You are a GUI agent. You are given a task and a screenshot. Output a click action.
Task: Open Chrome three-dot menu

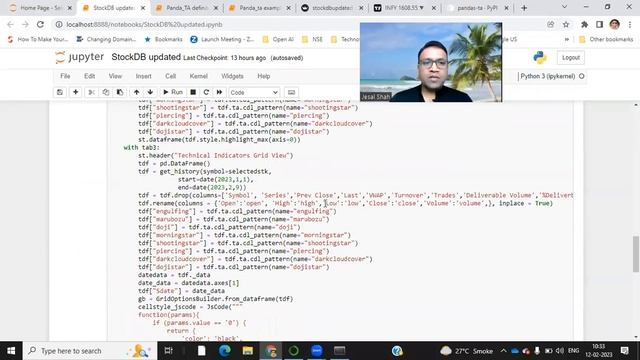630,24
